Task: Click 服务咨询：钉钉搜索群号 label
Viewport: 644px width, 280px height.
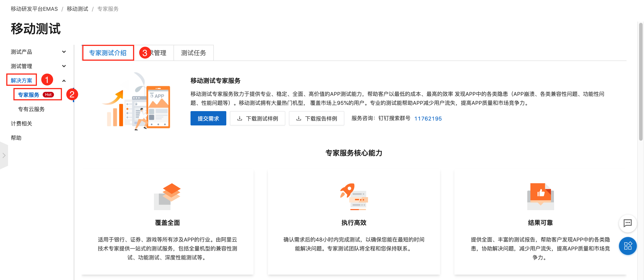Action: pyautogui.click(x=381, y=118)
